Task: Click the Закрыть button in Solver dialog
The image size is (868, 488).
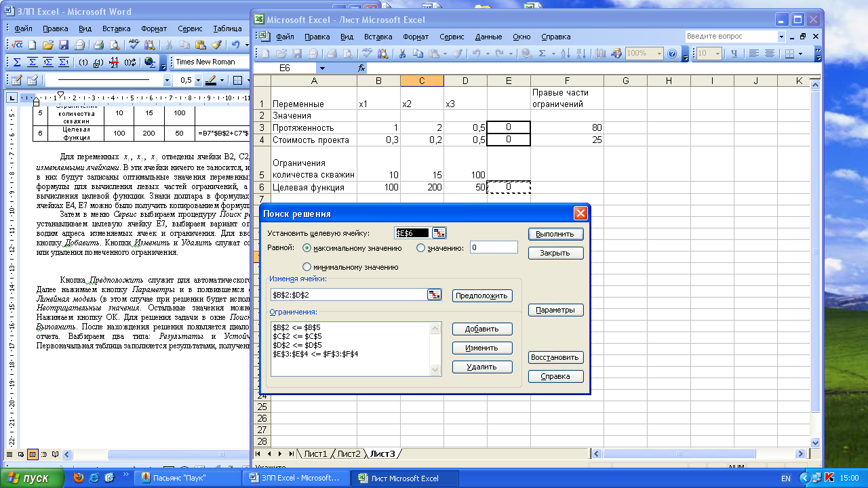Action: click(555, 253)
